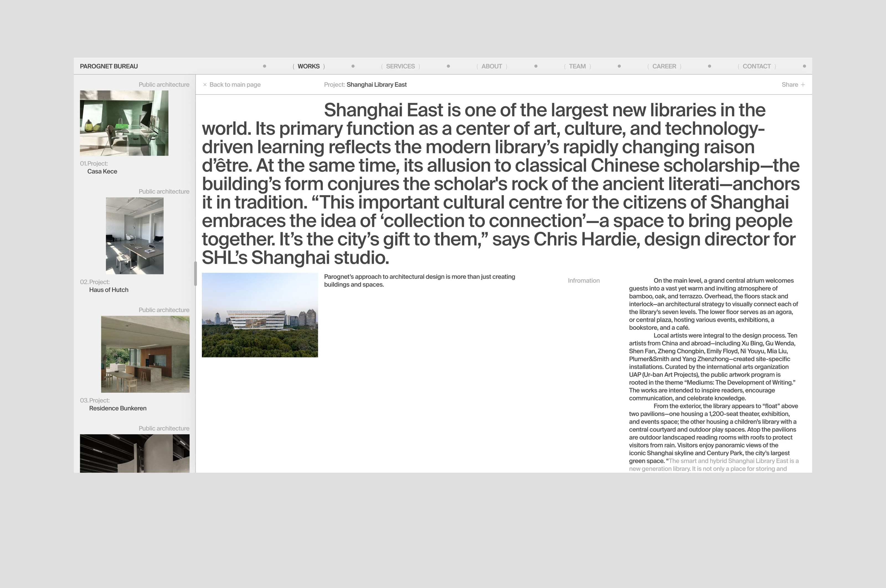Navigate to the Team page
Screen dimensions: 886x588
click(577, 66)
